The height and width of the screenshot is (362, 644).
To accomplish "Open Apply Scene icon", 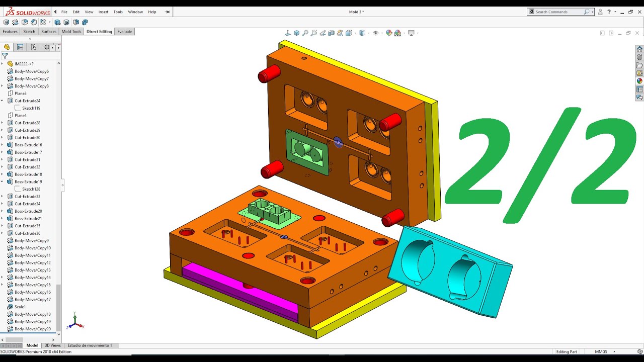I will (x=398, y=33).
